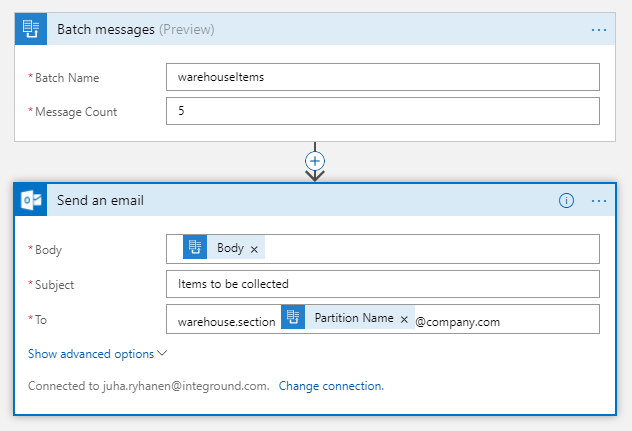Remove the Body dynamic content token
The height and width of the screenshot is (431, 632).
254,250
